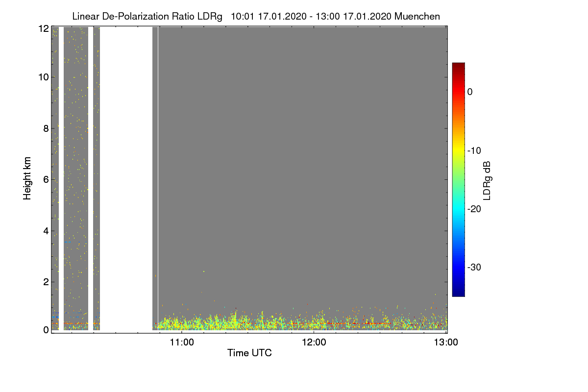Click the 12:00 time tick label
Image resolution: width=588 pixels, height=392 pixels.
coord(314,343)
